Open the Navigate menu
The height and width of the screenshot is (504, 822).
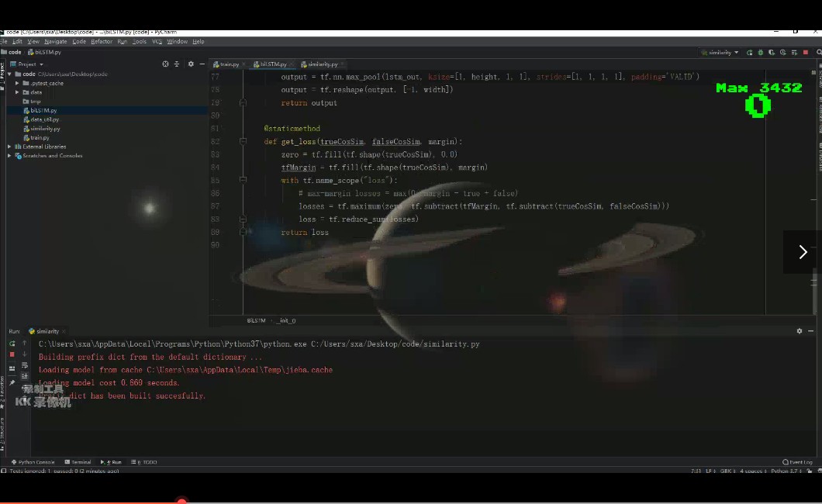(56, 41)
